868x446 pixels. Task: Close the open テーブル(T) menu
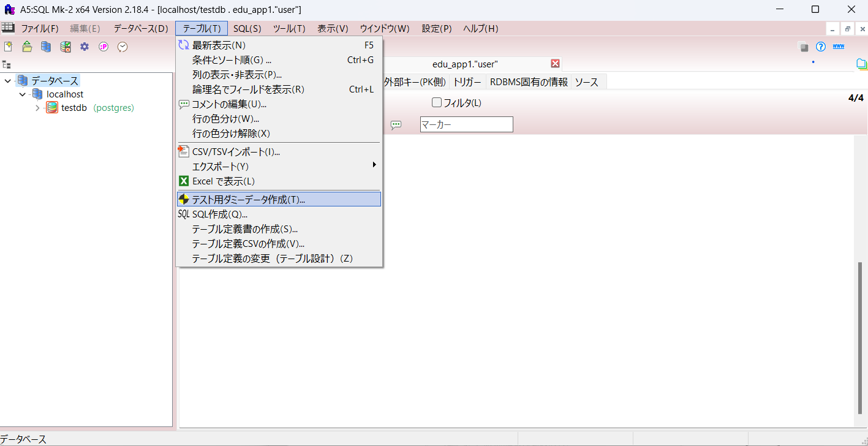[x=202, y=29]
